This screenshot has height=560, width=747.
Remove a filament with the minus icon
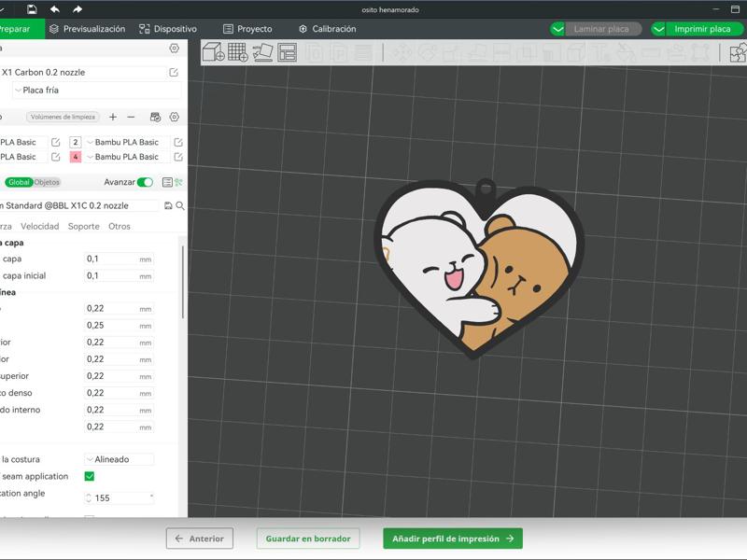[x=130, y=117]
